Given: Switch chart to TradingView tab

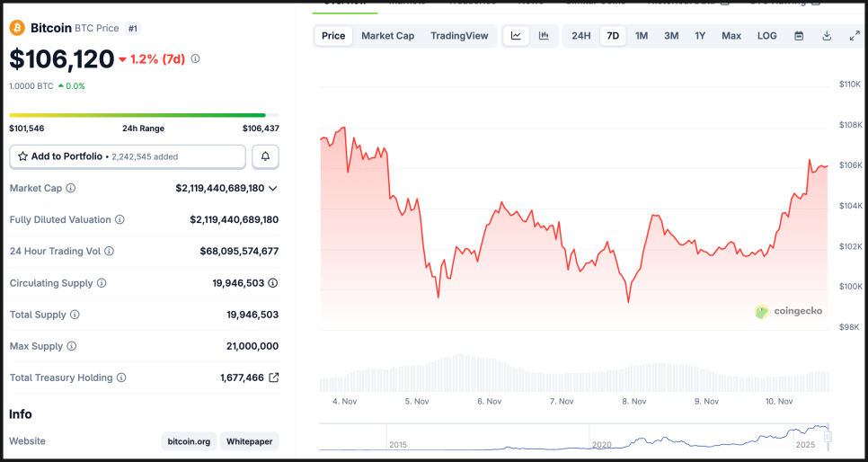Looking at the screenshot, I should 459,36.
